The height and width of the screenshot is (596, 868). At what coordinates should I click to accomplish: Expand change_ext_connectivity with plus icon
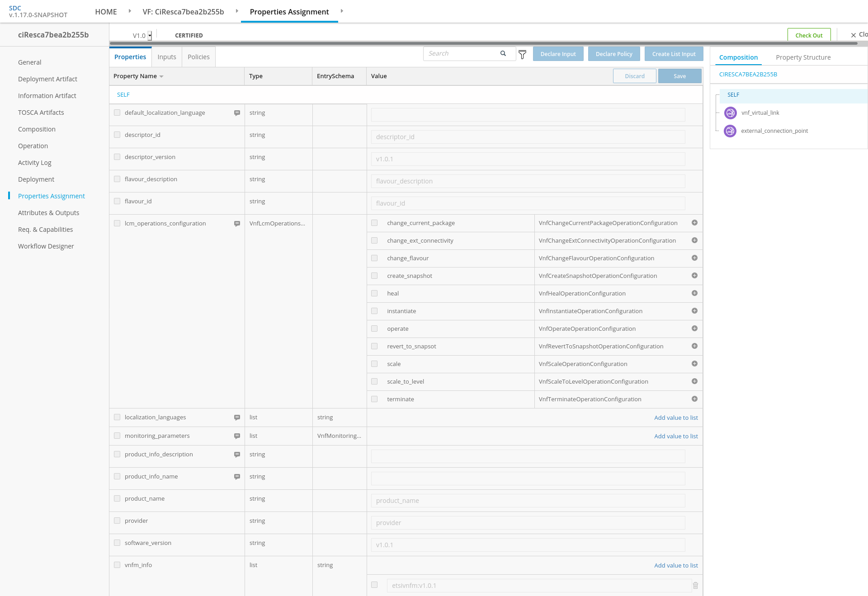[x=694, y=240]
